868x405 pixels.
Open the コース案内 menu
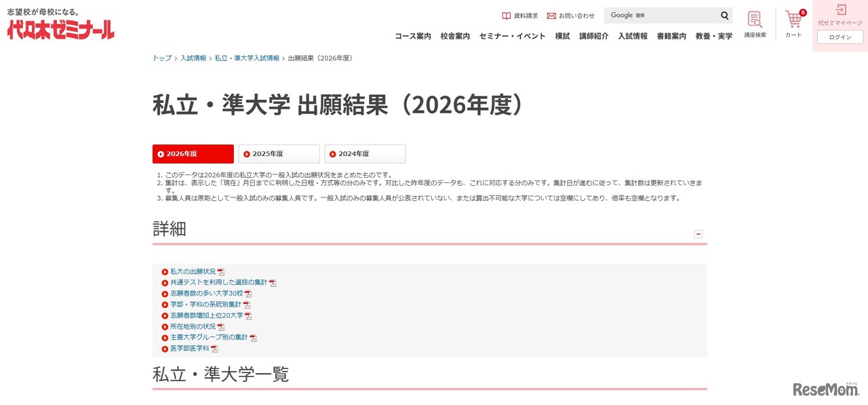point(413,36)
